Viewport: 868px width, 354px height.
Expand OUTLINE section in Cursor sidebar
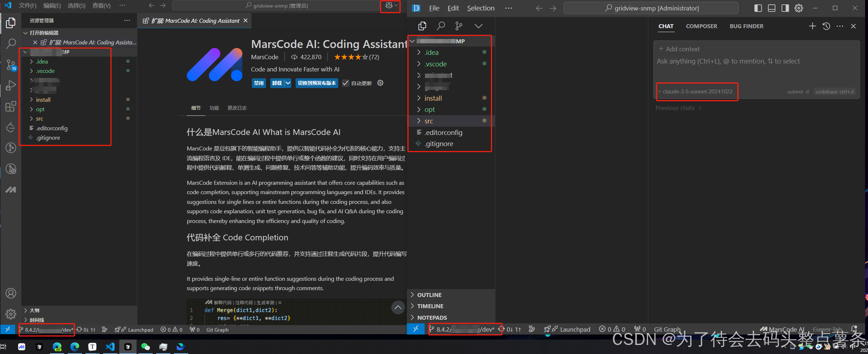[x=451, y=295]
